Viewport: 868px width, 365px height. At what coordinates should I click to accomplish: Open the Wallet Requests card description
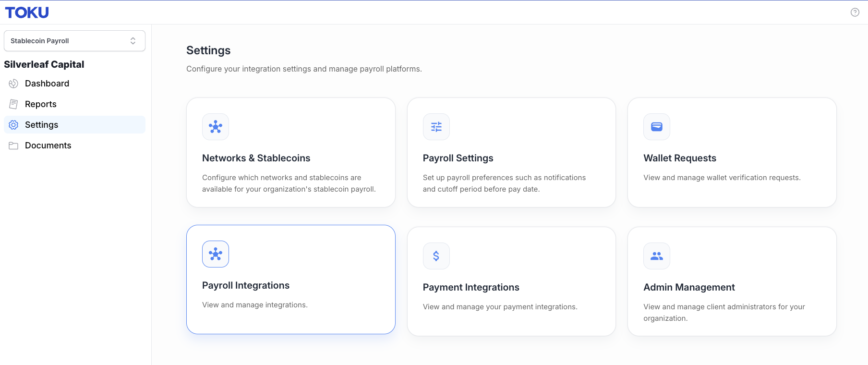pyautogui.click(x=722, y=178)
